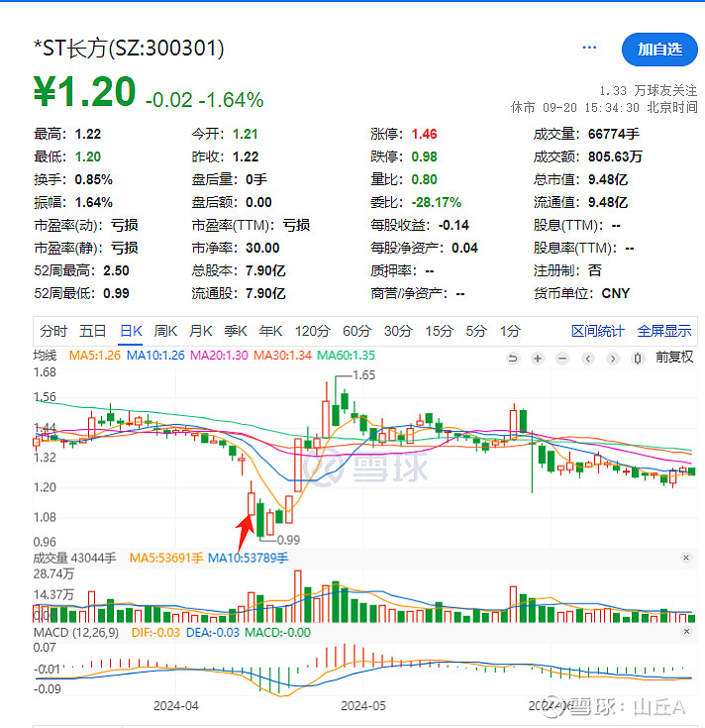Image resolution: width=705 pixels, height=728 pixels.
Task: Click the MA60:1.35 moving average label
Action: pyautogui.click(x=346, y=356)
